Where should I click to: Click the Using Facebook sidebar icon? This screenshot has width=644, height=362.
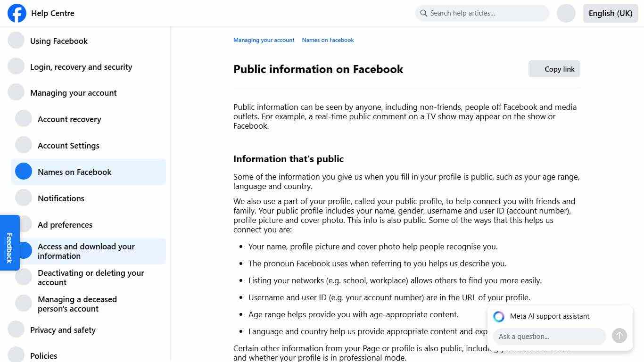click(16, 40)
